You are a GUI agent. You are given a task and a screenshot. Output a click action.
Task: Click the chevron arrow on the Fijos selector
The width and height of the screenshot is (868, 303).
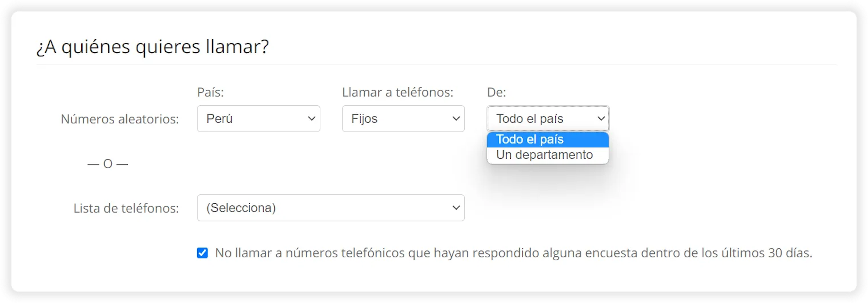(456, 119)
